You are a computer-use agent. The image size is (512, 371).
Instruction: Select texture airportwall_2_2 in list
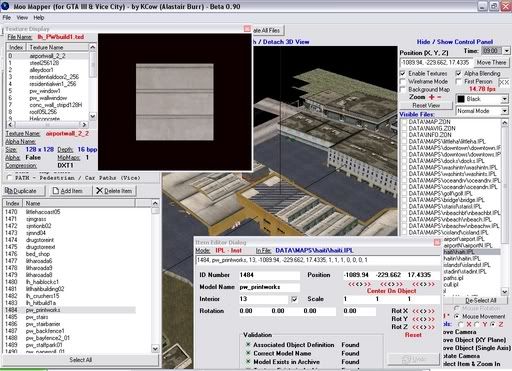(x=47, y=56)
